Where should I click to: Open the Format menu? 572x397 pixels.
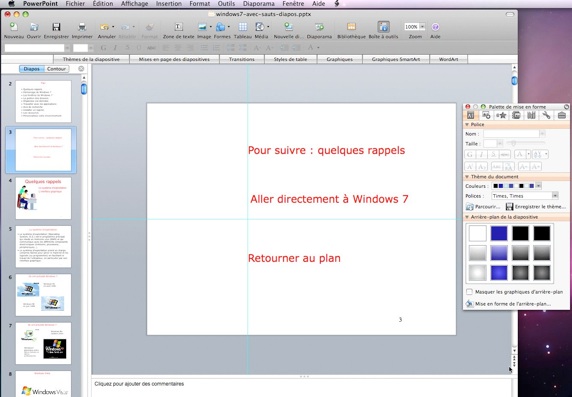tap(200, 4)
